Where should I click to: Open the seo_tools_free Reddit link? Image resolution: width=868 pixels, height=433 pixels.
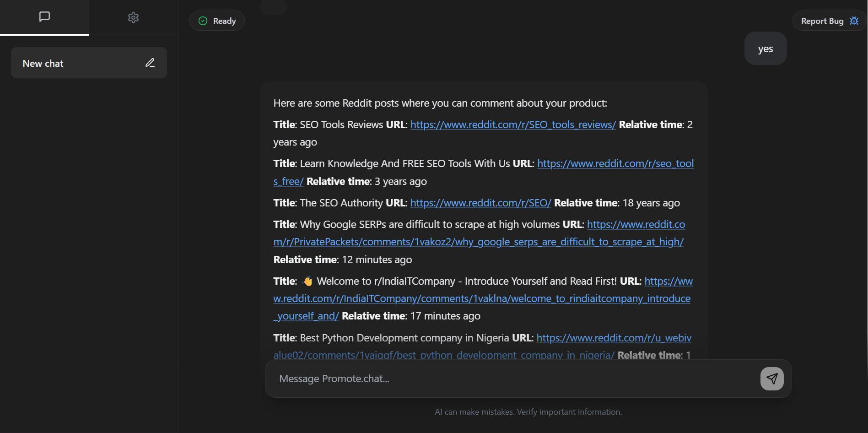click(484, 172)
